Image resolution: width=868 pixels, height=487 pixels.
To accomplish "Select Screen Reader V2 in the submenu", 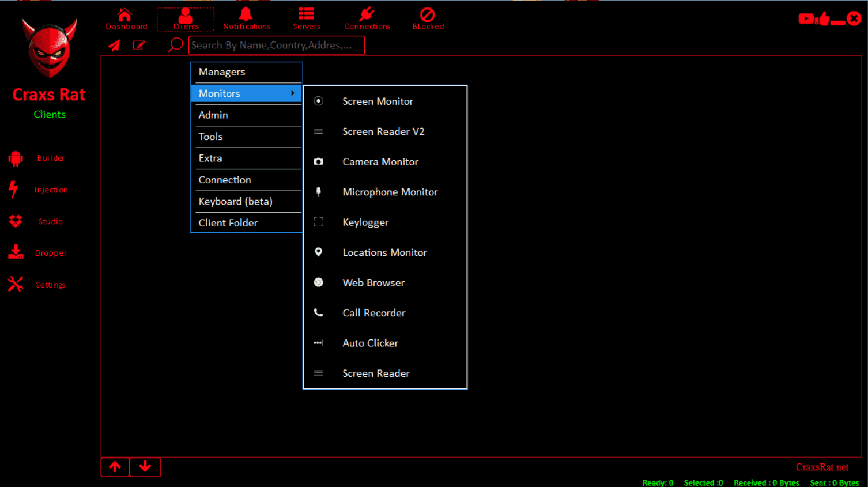I will tap(385, 131).
